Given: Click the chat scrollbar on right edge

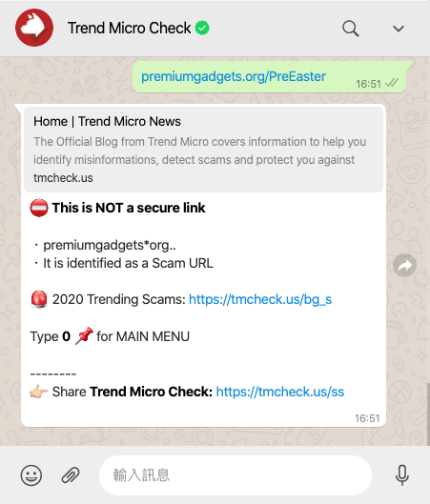Looking at the screenshot, I should coord(428,414).
